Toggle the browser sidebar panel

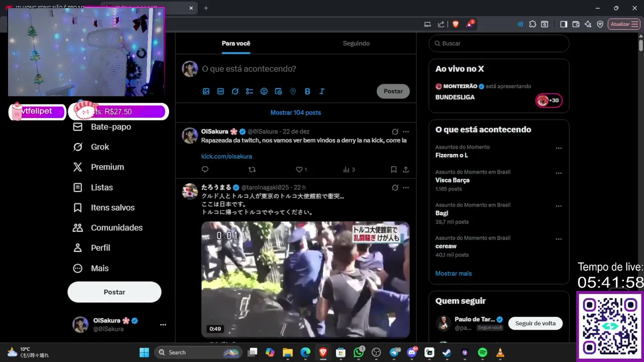point(563,24)
